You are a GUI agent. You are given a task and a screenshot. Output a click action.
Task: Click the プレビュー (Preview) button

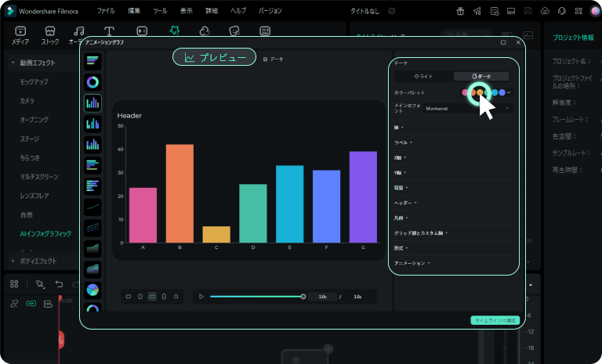pyautogui.click(x=214, y=58)
